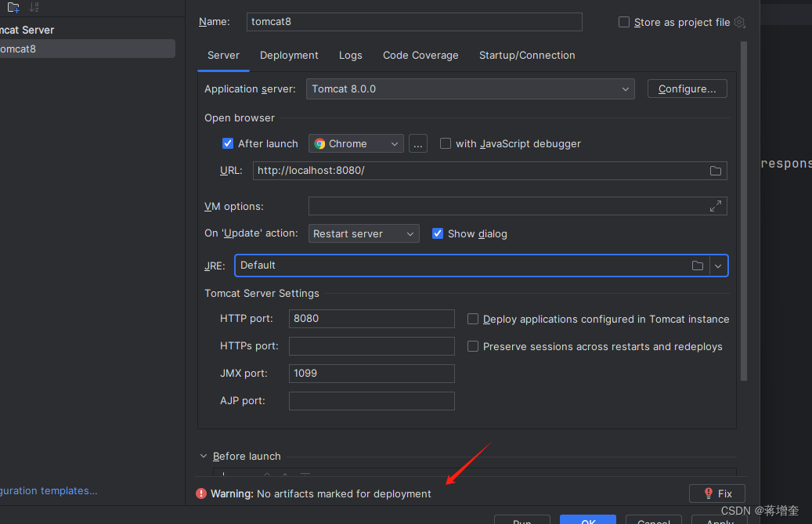
Task: Click the HTTP port field
Action: coord(372,319)
